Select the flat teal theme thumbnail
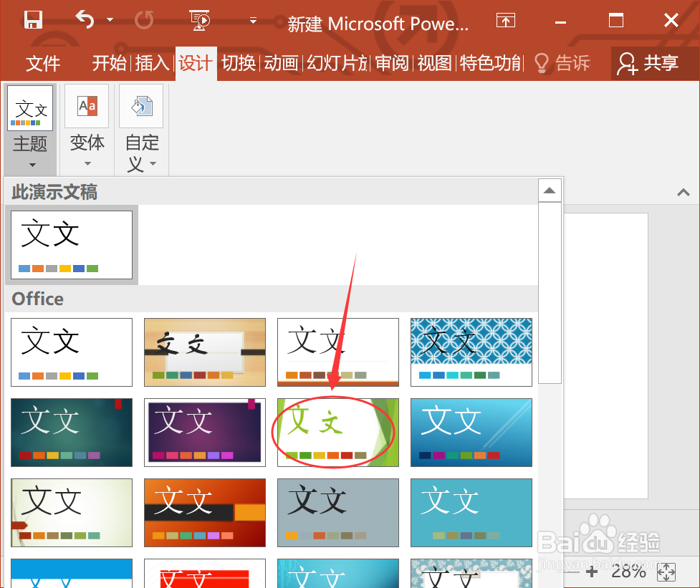This screenshot has height=588, width=700. pos(471,513)
